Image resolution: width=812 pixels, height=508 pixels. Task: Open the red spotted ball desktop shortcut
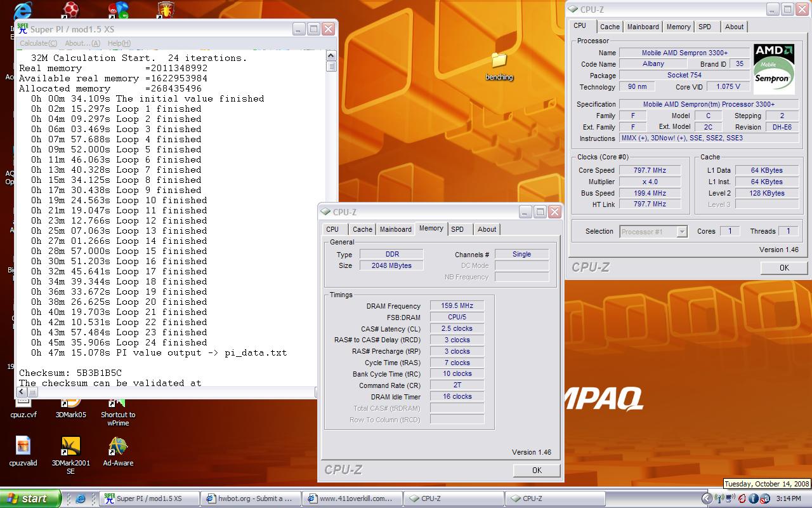[x=70, y=9]
